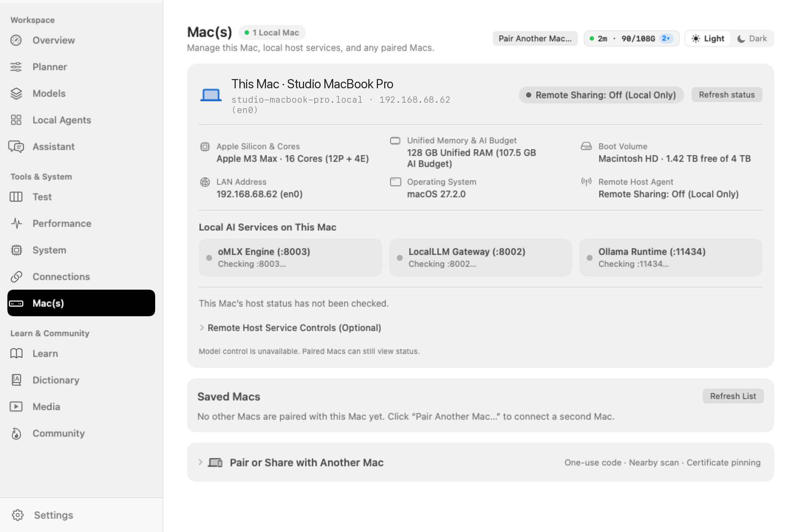Select the Ollama Runtime (:11434) card
Screen dimensions: 798x532
point(671,258)
